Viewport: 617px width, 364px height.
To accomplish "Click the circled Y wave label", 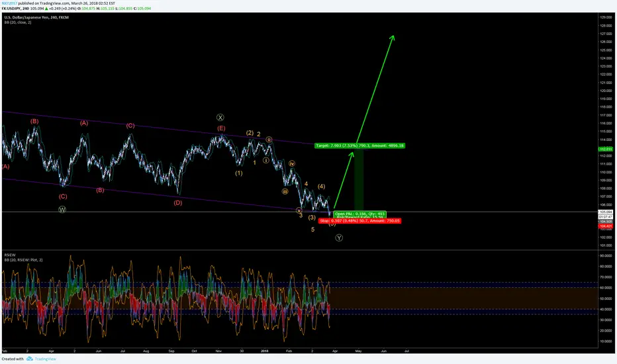I will point(339,238).
